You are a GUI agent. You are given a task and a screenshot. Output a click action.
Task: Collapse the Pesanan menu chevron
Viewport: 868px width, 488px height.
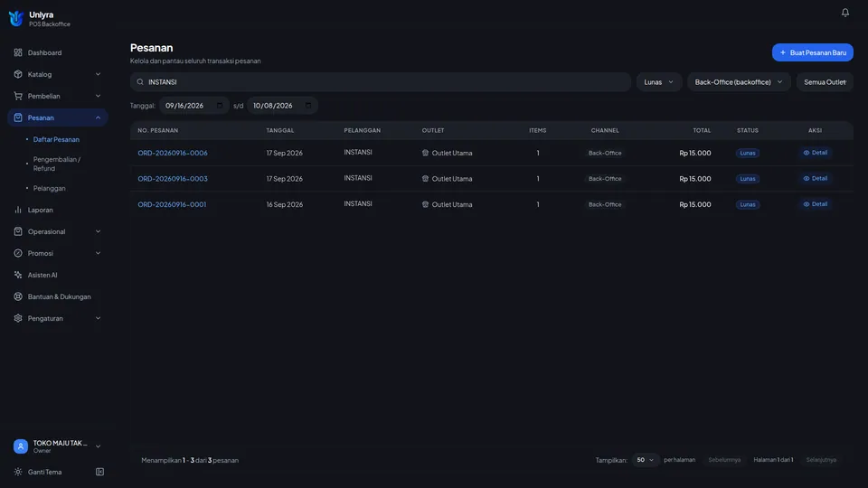[x=98, y=117]
